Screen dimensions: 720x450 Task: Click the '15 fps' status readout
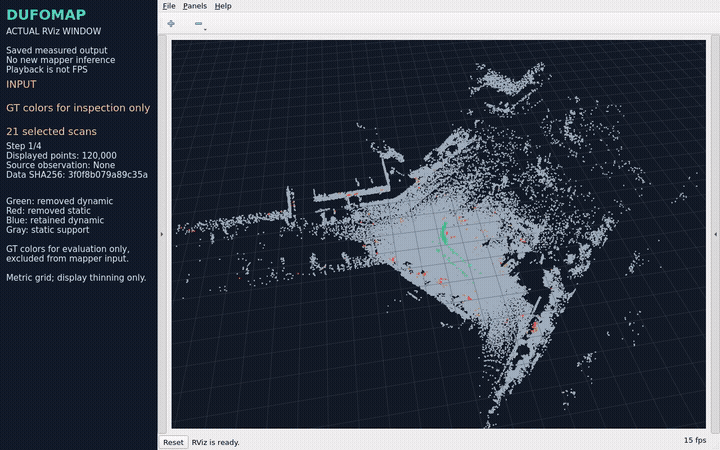695,440
